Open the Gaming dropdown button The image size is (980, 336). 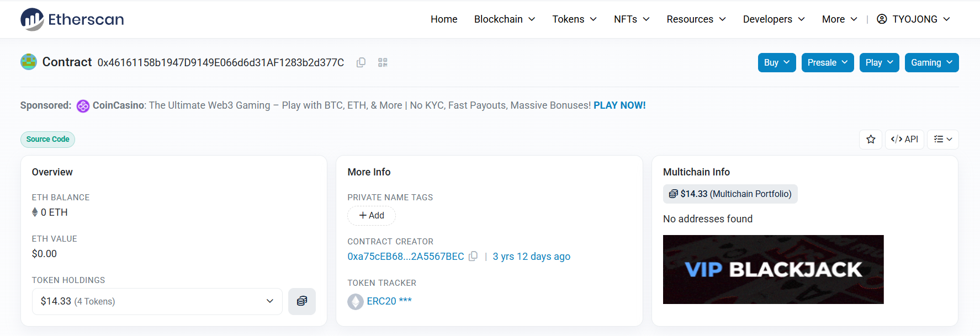[x=932, y=63]
